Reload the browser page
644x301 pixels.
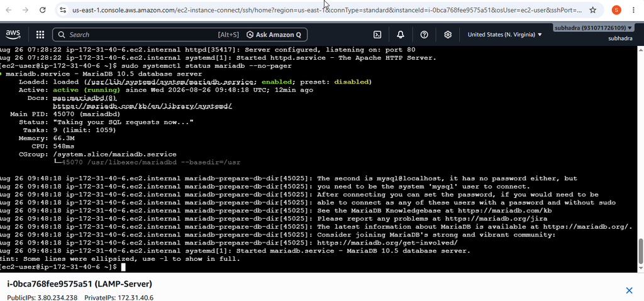click(42, 10)
